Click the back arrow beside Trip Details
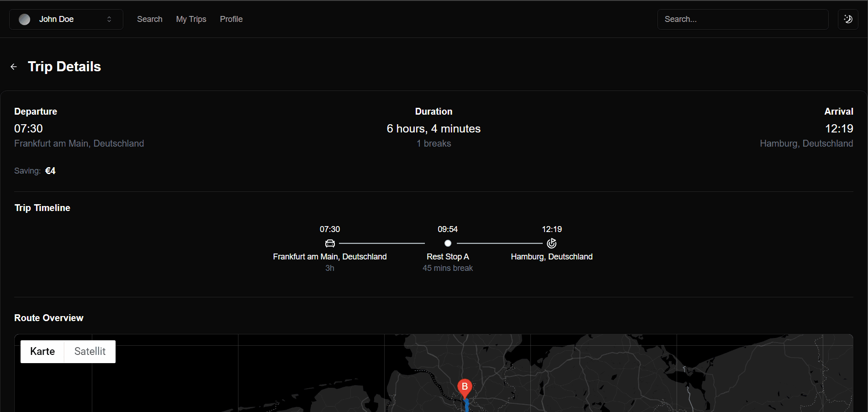This screenshot has height=412, width=868. pos(14,67)
